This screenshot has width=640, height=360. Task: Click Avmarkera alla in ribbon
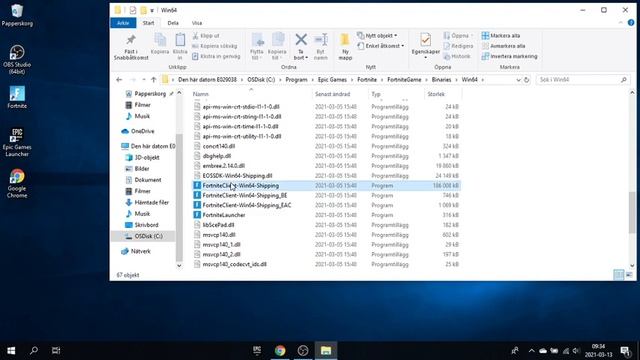pyautogui.click(x=504, y=46)
